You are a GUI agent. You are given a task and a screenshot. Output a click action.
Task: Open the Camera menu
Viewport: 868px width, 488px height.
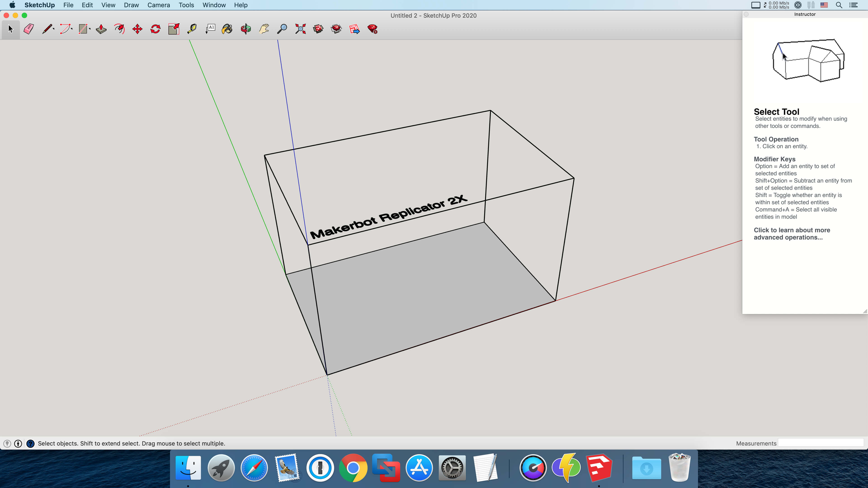(159, 5)
